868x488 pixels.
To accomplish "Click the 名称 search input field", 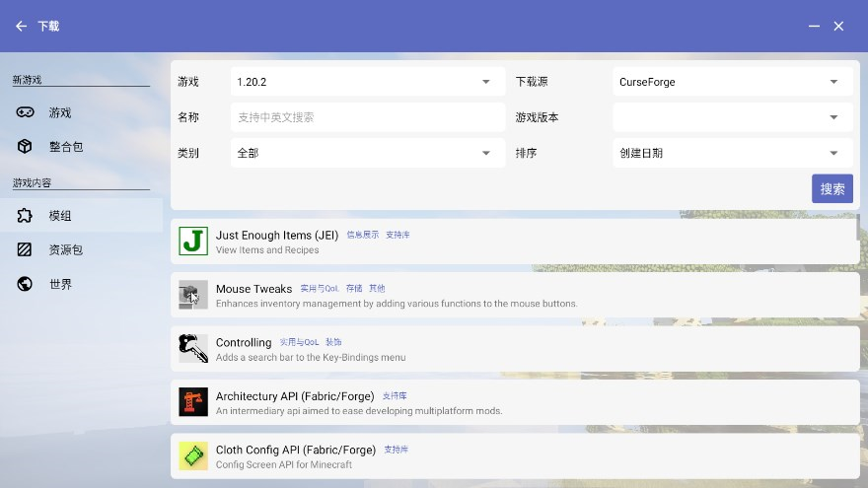I will pos(367,117).
